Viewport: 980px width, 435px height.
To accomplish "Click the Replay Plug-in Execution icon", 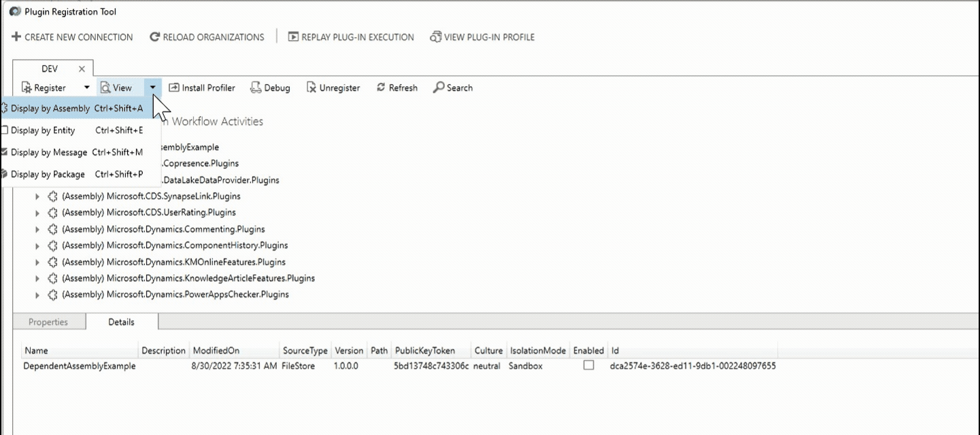I will point(293,37).
